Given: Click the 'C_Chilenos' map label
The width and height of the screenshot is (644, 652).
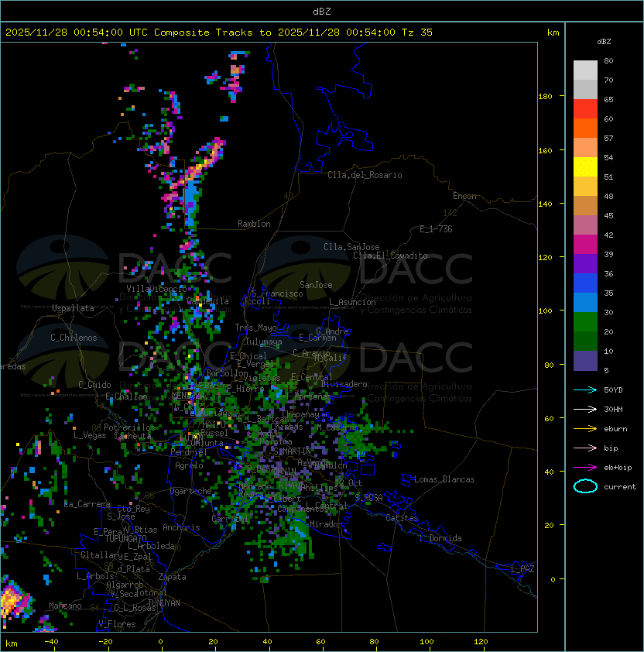Looking at the screenshot, I should pyautogui.click(x=74, y=338).
